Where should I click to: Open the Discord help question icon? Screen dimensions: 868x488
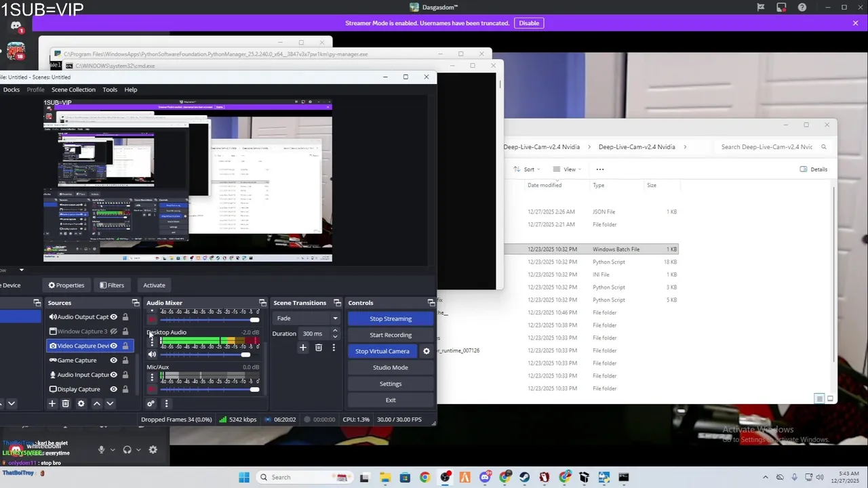pos(802,7)
